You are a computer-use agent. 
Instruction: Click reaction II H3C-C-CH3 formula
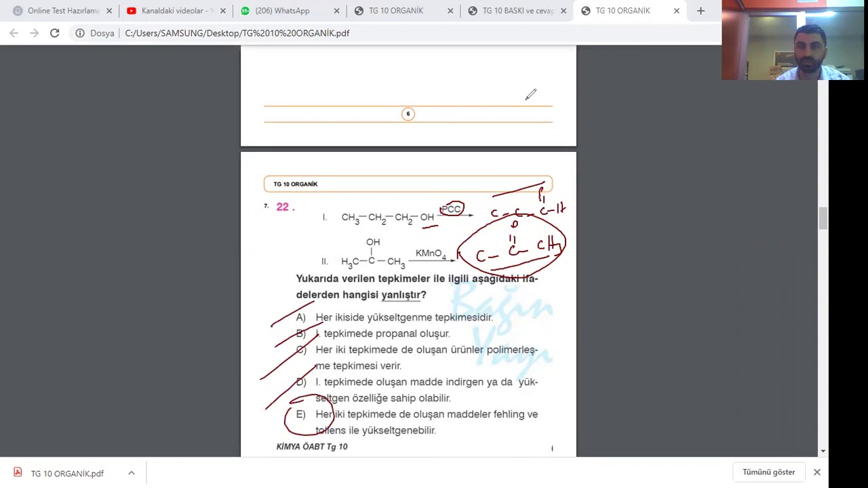pos(373,262)
